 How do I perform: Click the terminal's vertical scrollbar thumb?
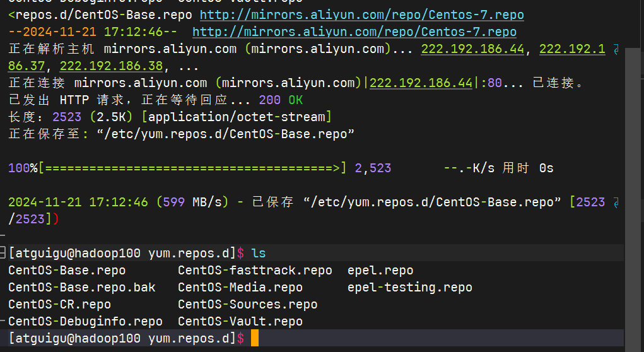coord(634,189)
